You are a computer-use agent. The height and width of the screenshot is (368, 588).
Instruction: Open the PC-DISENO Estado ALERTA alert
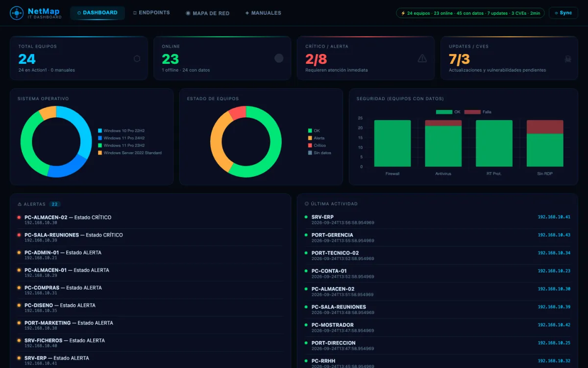click(x=150, y=308)
